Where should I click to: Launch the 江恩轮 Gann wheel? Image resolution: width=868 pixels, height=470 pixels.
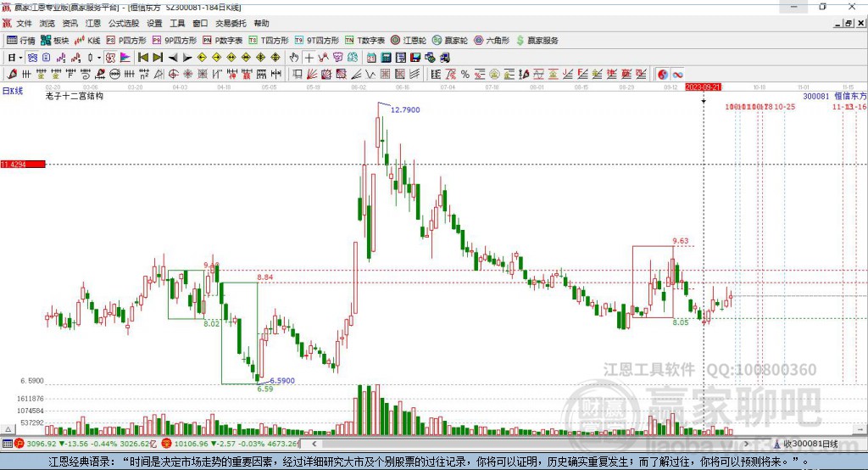[409, 41]
